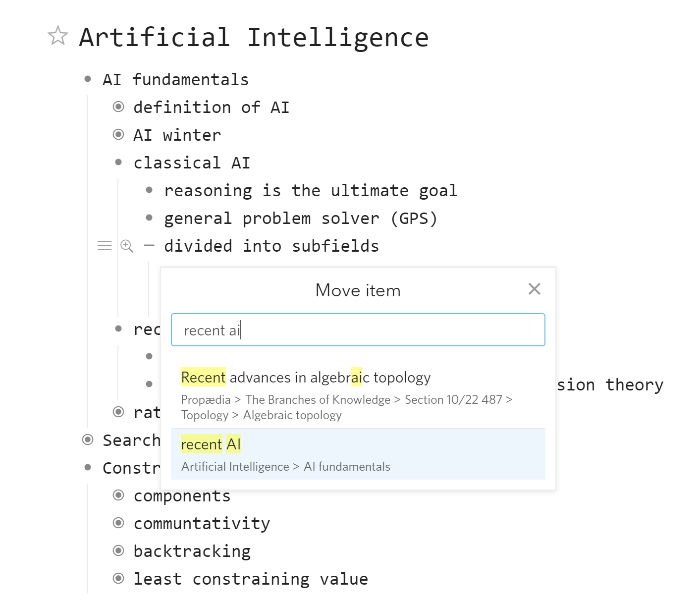The height and width of the screenshot is (602, 700).
Task: Zoom into divided into subfields item
Action: click(127, 246)
